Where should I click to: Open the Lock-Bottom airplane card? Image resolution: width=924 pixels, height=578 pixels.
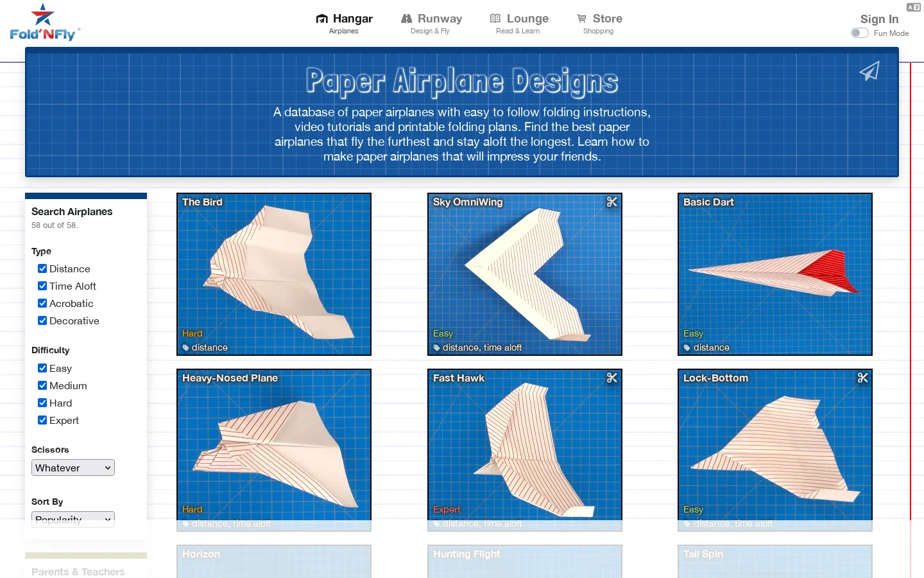coord(775,450)
